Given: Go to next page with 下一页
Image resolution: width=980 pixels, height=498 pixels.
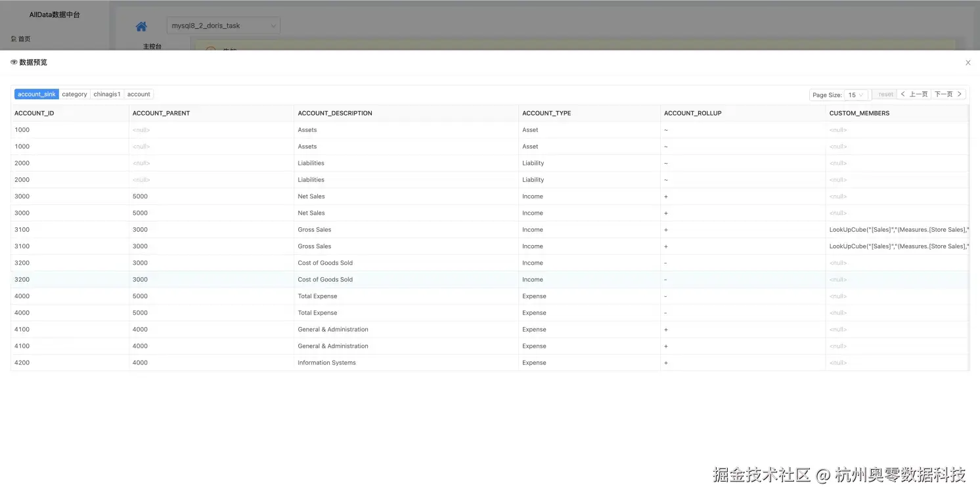Looking at the screenshot, I should coord(948,94).
